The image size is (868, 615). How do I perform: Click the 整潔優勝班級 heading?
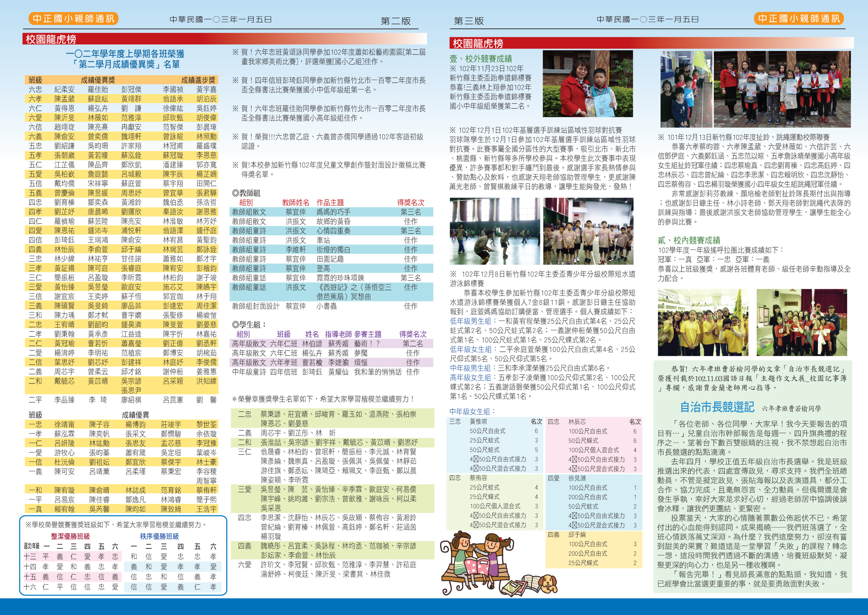click(x=71, y=536)
